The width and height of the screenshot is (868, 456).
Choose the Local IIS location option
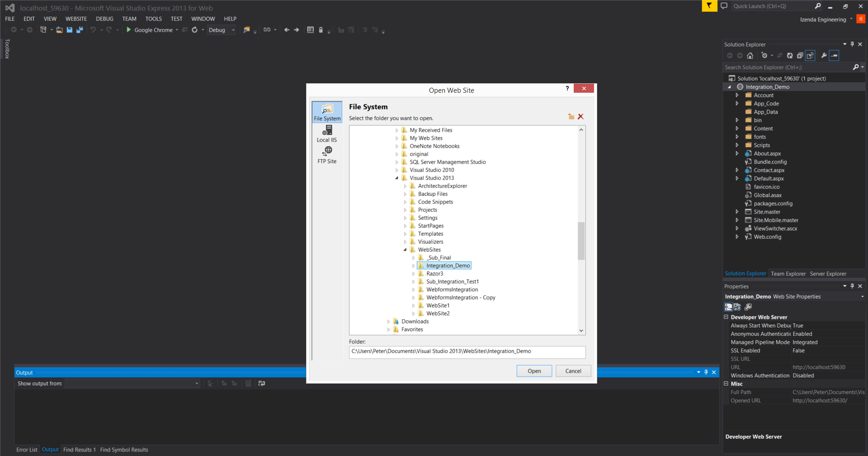327,134
